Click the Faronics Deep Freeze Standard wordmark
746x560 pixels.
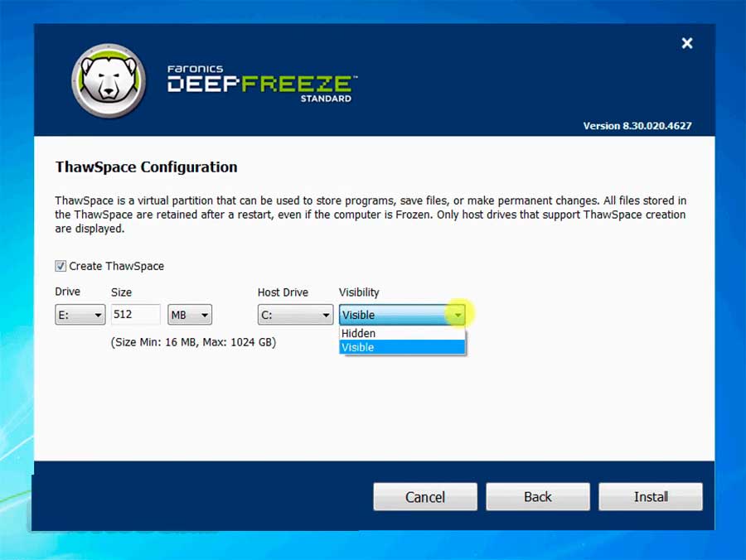pyautogui.click(x=261, y=83)
